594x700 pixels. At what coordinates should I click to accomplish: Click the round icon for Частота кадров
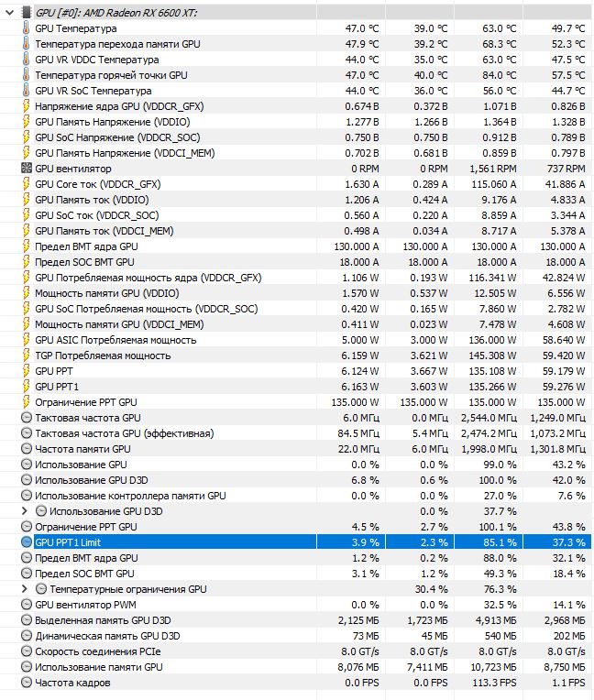[x=27, y=683]
